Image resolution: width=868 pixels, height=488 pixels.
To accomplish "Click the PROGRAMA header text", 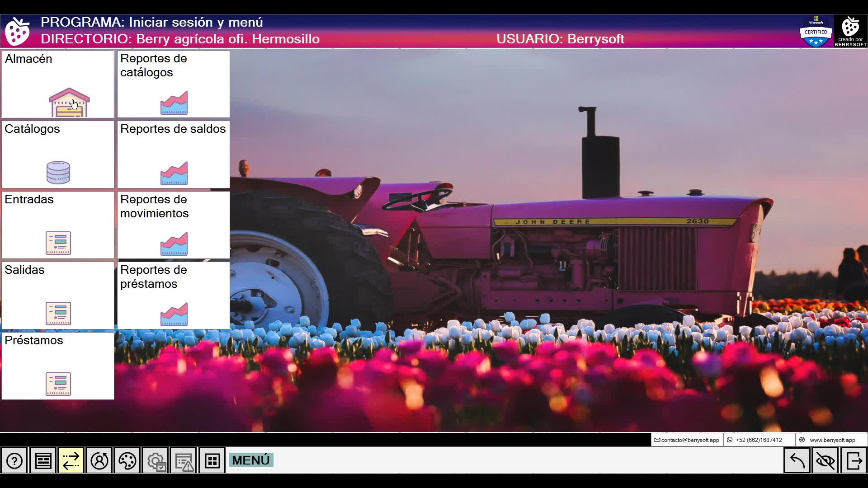I will [x=152, y=22].
